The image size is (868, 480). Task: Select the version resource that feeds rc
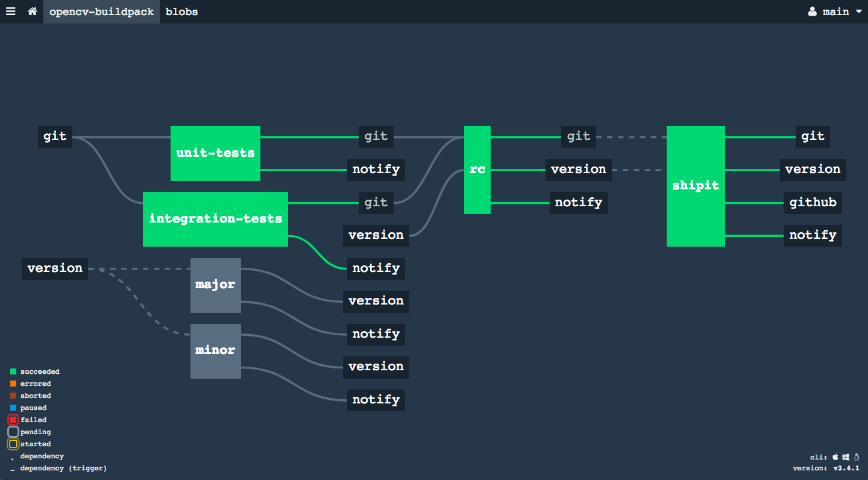click(376, 235)
